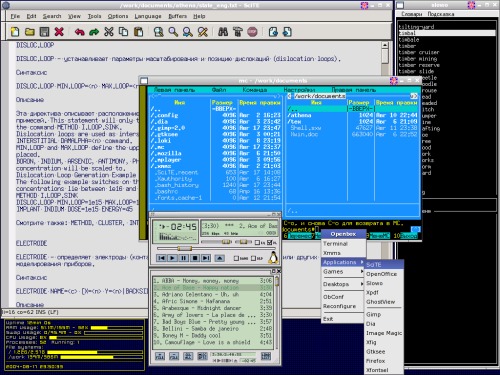This screenshot has width=500, height=375.
Task: Click the list options button in XMMS playlist footer
Action: coord(266,356)
